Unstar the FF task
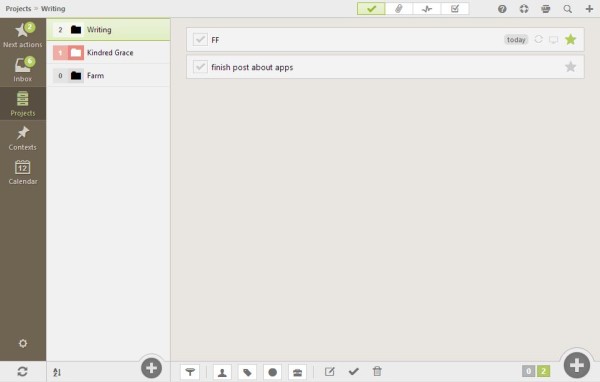The width and height of the screenshot is (600, 382). [570, 39]
